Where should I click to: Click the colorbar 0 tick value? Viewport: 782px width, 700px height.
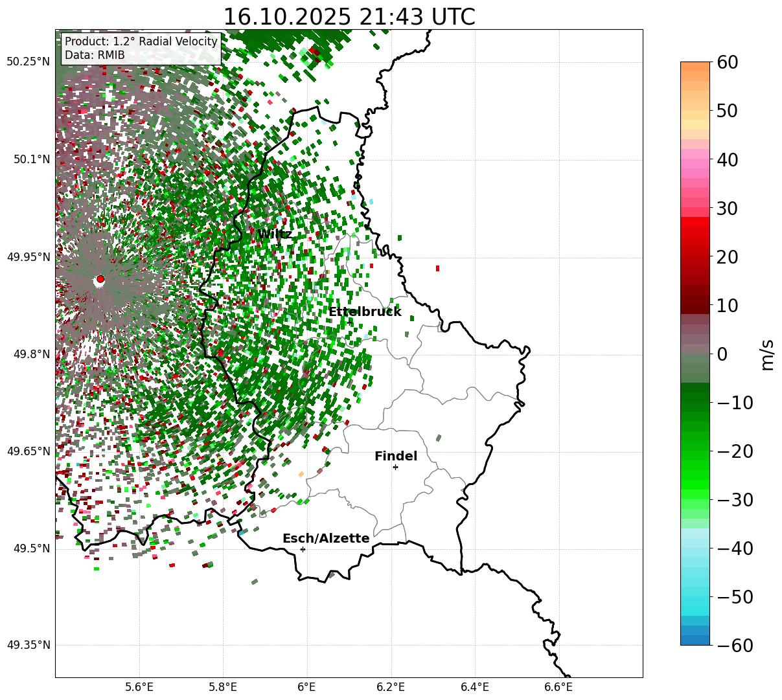pyautogui.click(x=721, y=354)
